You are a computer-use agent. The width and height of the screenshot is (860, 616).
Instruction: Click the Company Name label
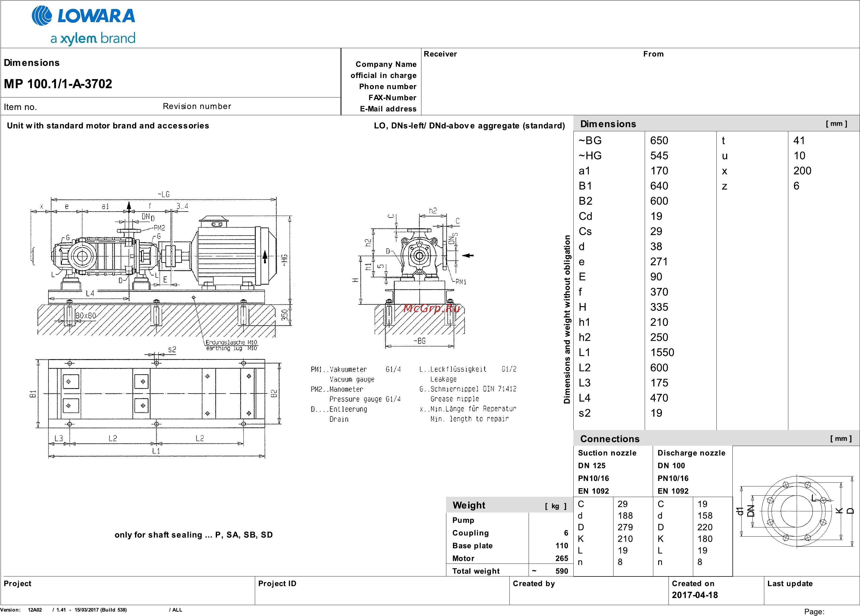[386, 64]
